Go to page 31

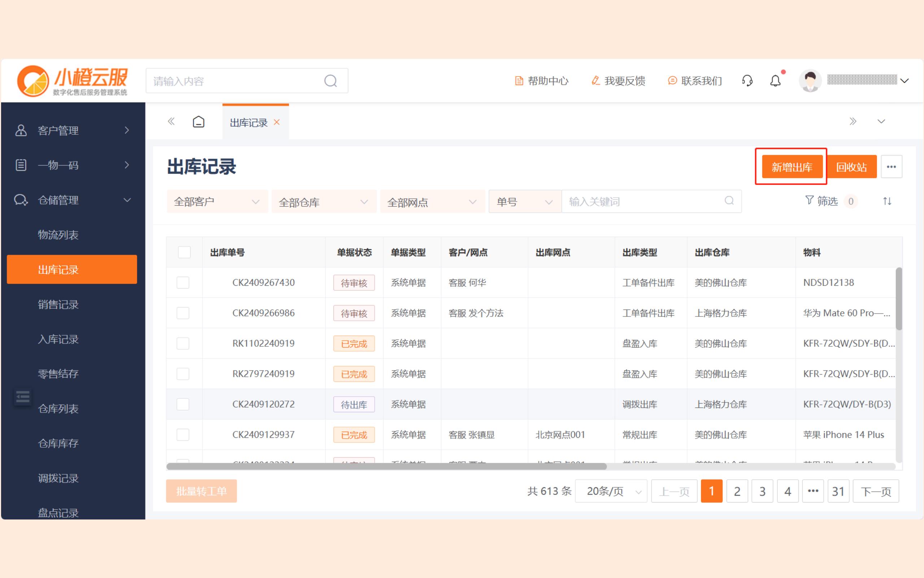[838, 491]
